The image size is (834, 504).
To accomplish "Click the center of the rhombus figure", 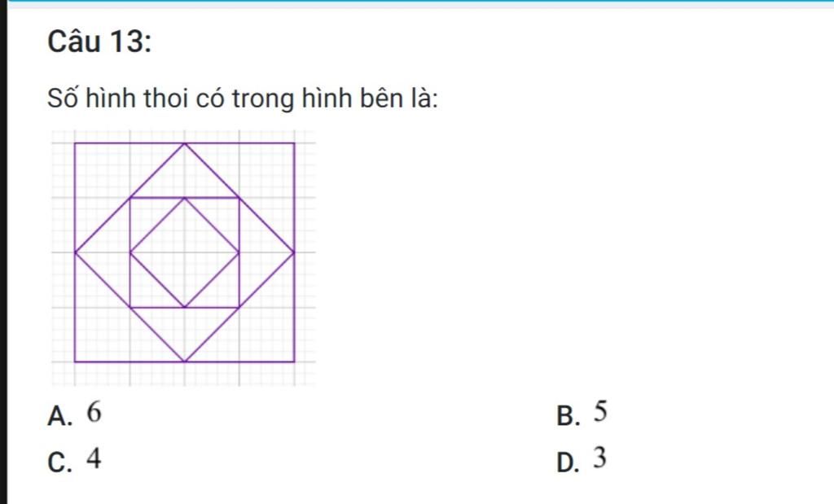I will click(x=185, y=252).
